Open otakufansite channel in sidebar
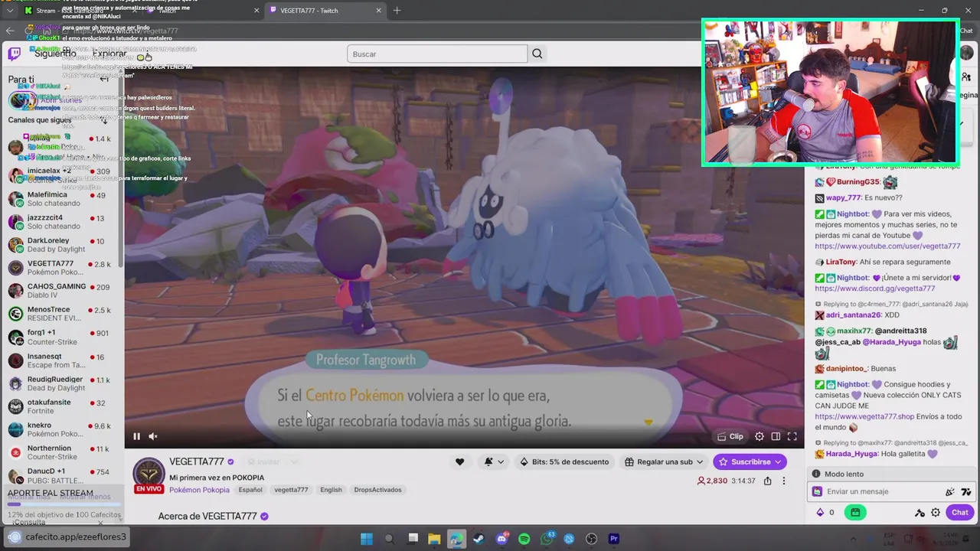This screenshot has height=551, width=980. click(x=61, y=406)
